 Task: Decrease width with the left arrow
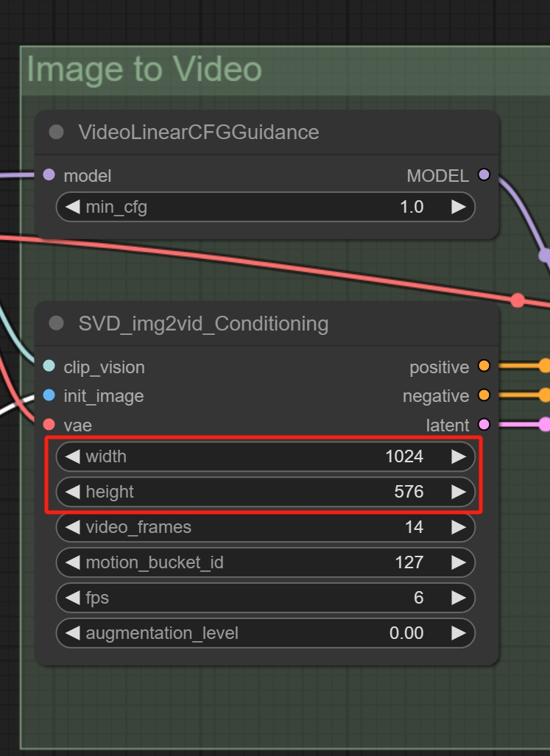click(72, 456)
